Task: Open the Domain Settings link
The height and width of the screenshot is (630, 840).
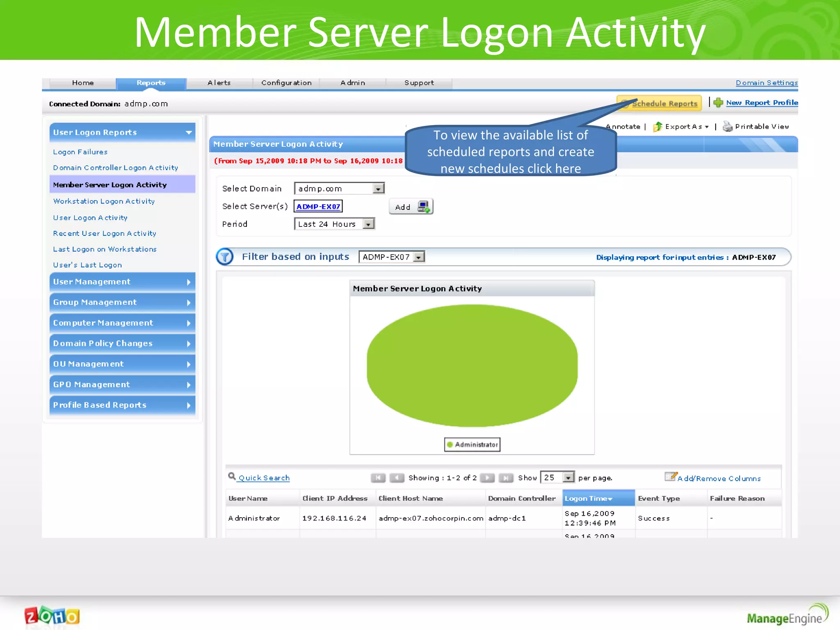Action: pyautogui.click(x=767, y=83)
